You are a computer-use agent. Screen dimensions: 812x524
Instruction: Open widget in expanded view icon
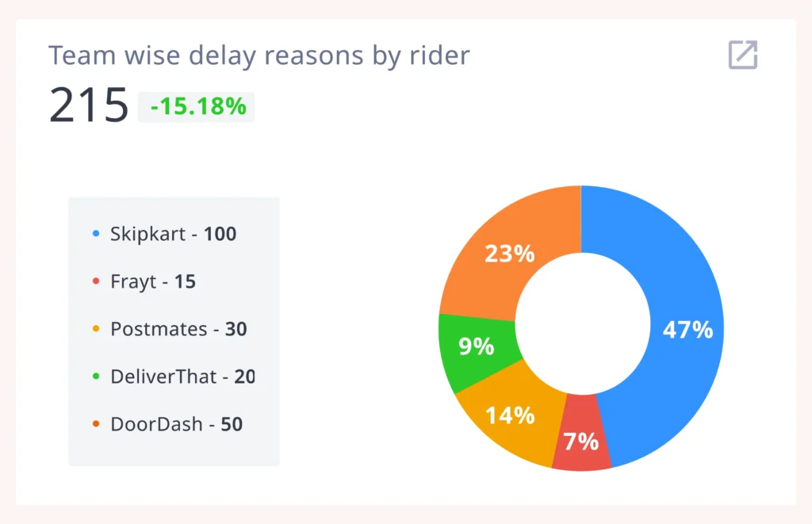[x=743, y=55]
